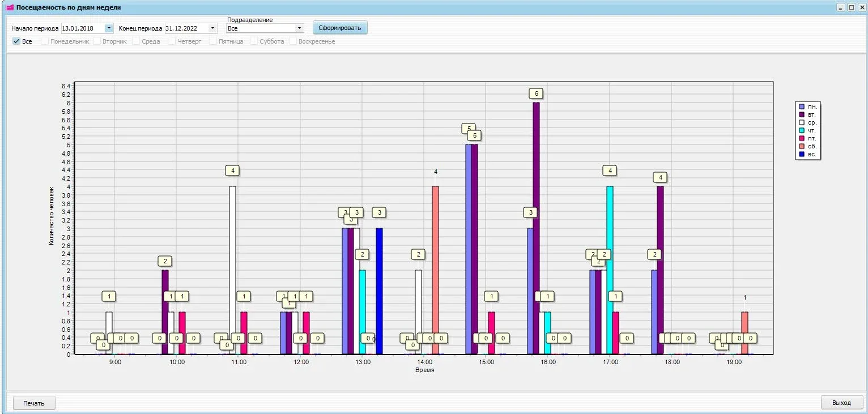Open the "Подразделение" combo box

(x=265, y=28)
